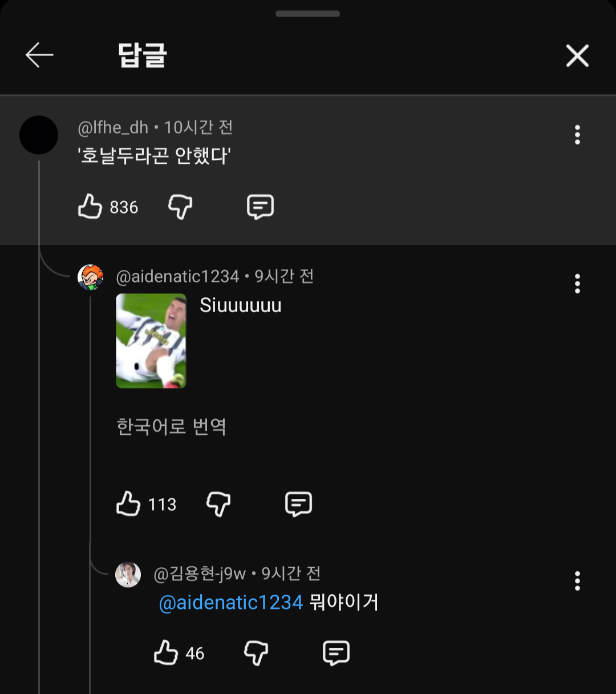Open @aidenatic1234 profile avatar
The height and width of the screenshot is (694, 616).
tap(91, 277)
